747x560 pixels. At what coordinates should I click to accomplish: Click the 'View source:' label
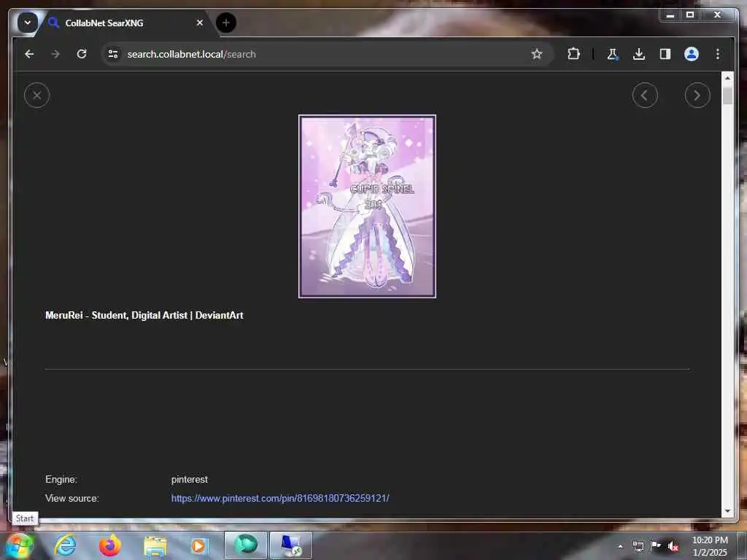[72, 498]
